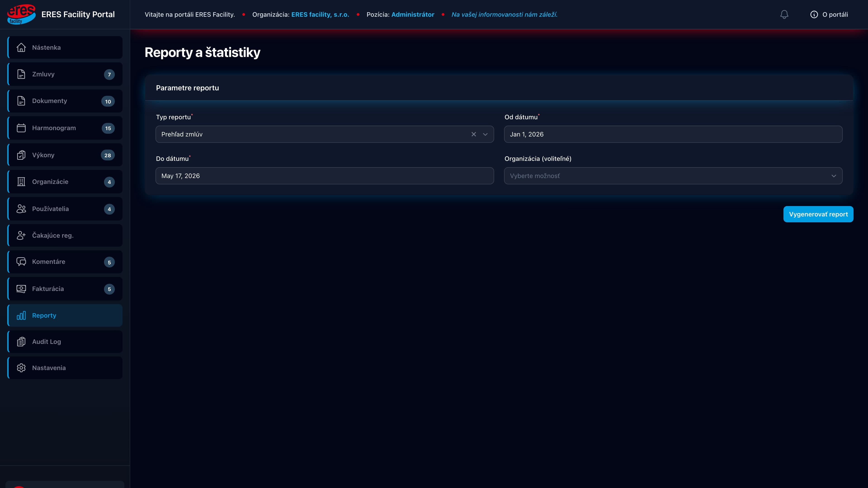Click the Nastavenia gear icon
This screenshot has width=868, height=488.
tap(21, 368)
